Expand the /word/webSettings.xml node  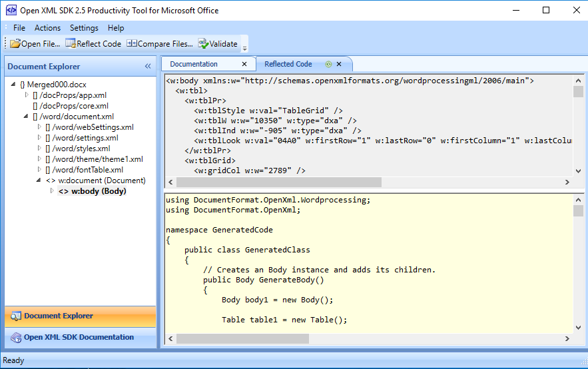(39, 127)
